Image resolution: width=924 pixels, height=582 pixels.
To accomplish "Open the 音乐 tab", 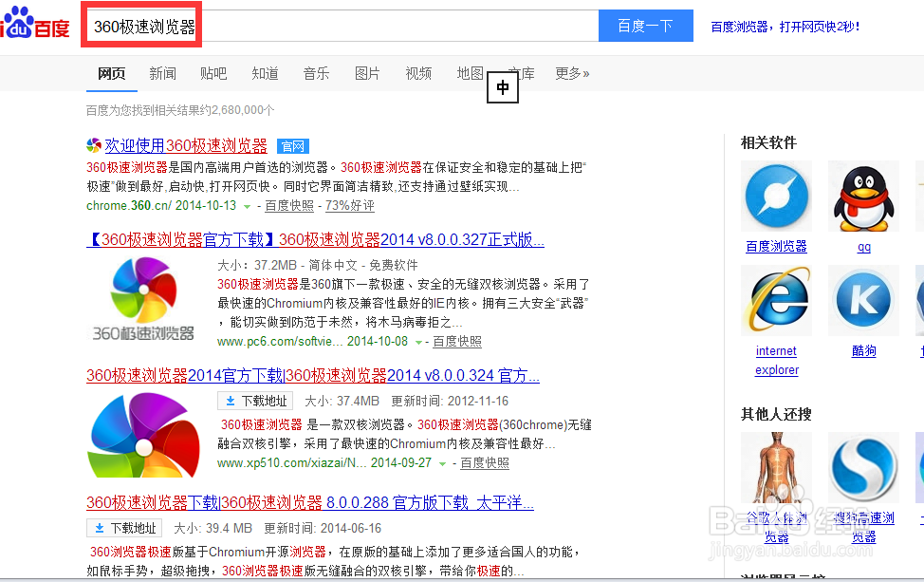I will 316,74.
